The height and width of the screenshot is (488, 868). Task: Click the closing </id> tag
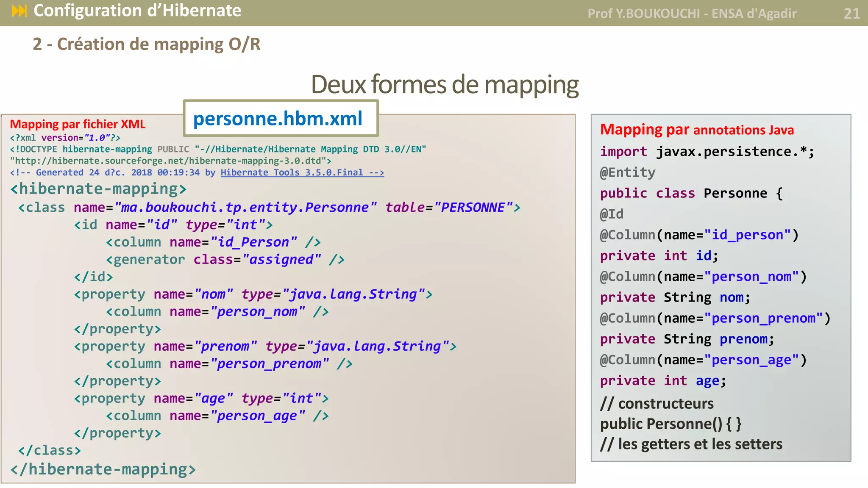click(x=94, y=277)
